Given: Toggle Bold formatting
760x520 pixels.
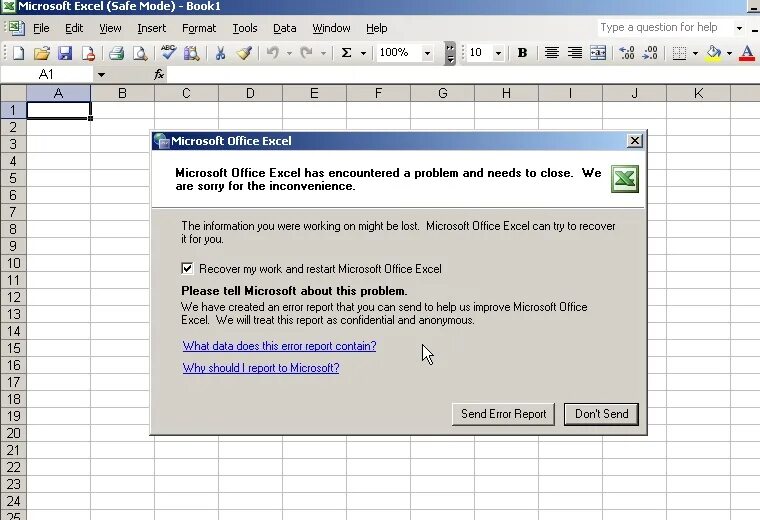Looking at the screenshot, I should click(522, 52).
